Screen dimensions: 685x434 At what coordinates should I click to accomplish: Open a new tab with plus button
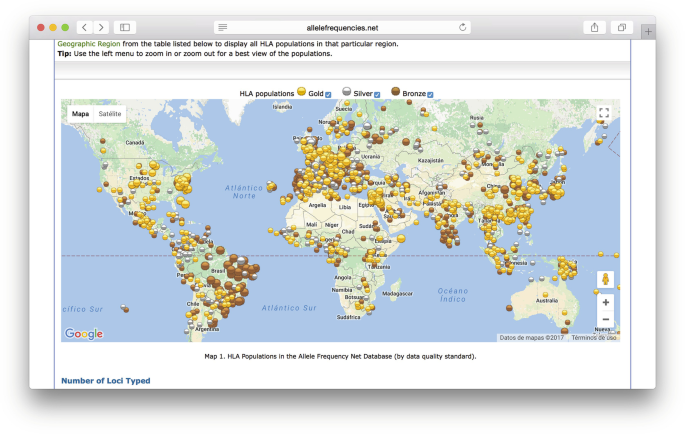pos(647,31)
